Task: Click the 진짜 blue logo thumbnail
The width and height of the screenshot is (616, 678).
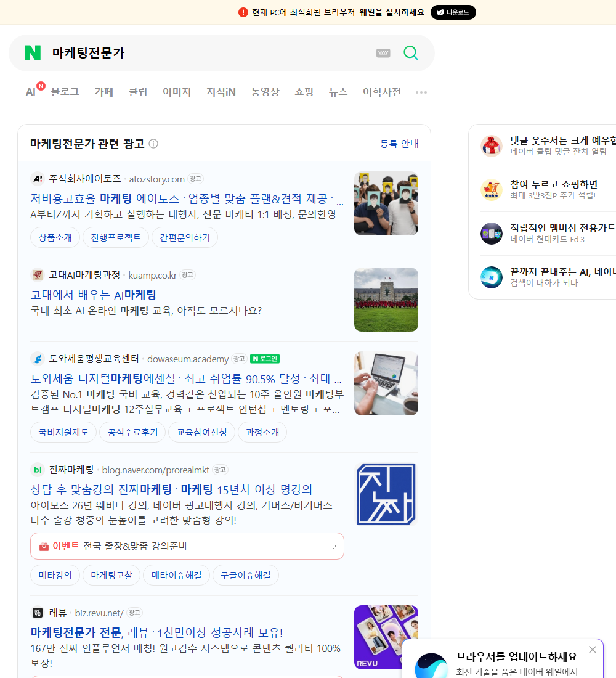Action: (386, 494)
